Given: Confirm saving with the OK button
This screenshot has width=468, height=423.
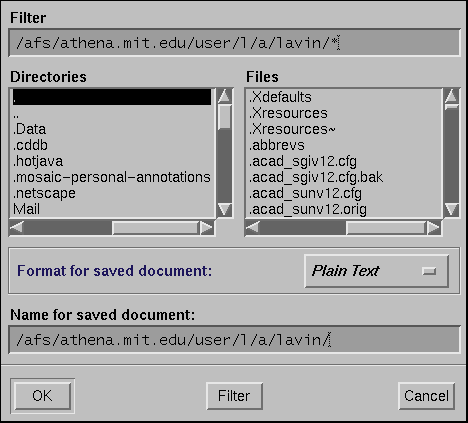Looking at the screenshot, I should point(42,396).
